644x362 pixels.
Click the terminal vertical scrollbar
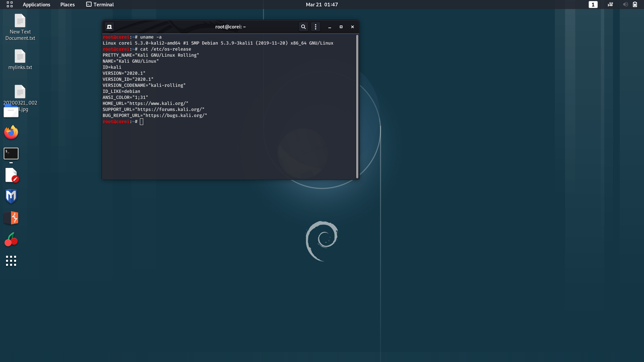(x=357, y=107)
